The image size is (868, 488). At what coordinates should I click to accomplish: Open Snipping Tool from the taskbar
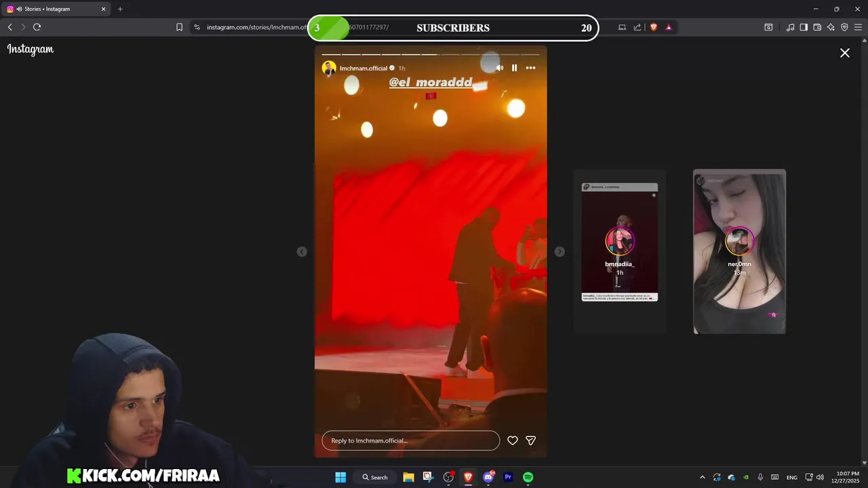pos(428,477)
